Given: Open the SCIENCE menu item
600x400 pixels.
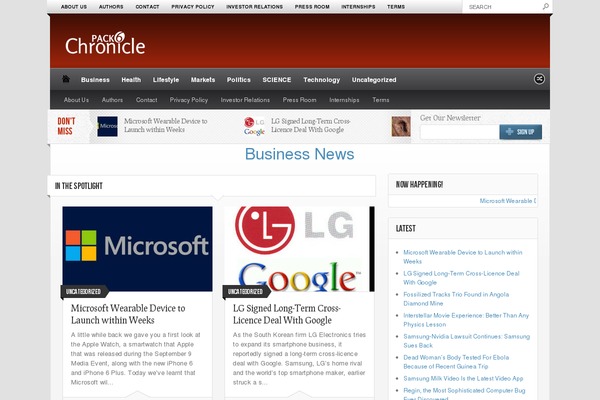Looking at the screenshot, I should pyautogui.click(x=277, y=80).
